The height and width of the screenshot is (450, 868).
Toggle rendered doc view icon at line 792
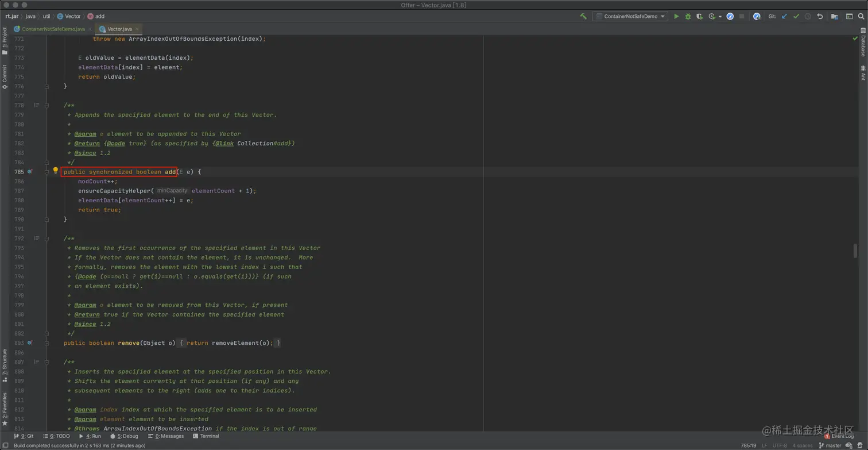pyautogui.click(x=37, y=239)
